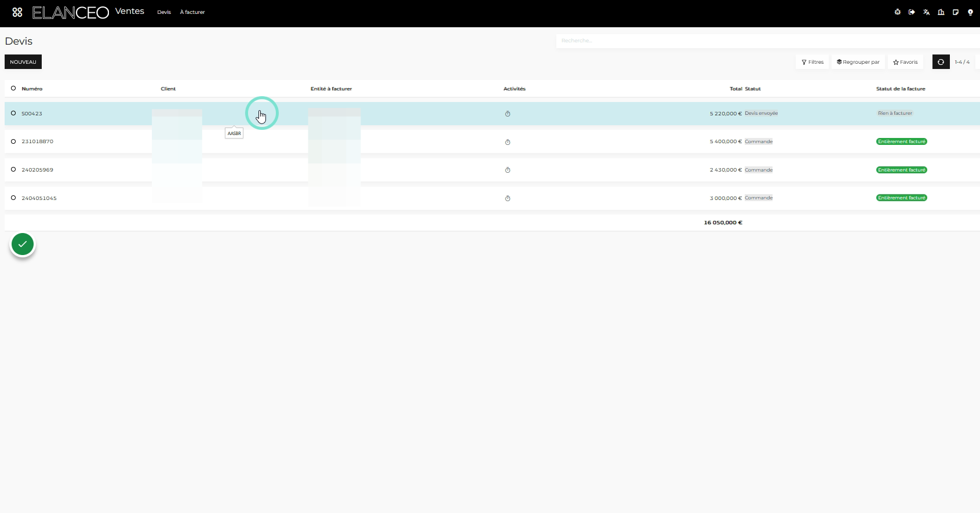Select the checkbox for row 2404051045

(x=13, y=198)
